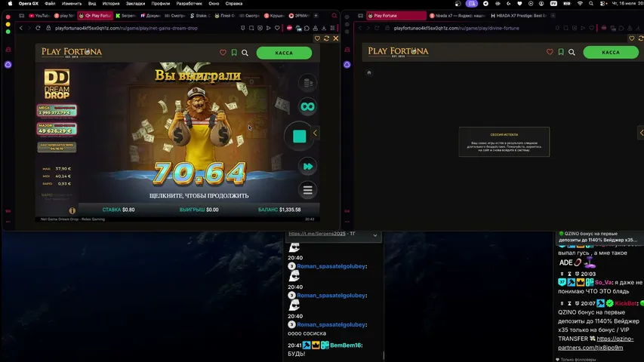Click the game frame favorite heart in the left window
This screenshot has height=362, width=644.
(x=317, y=38)
